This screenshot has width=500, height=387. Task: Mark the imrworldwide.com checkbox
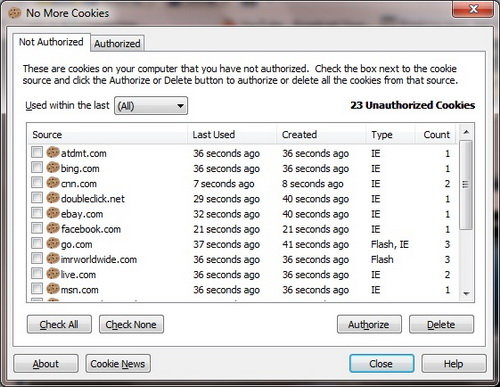37,258
